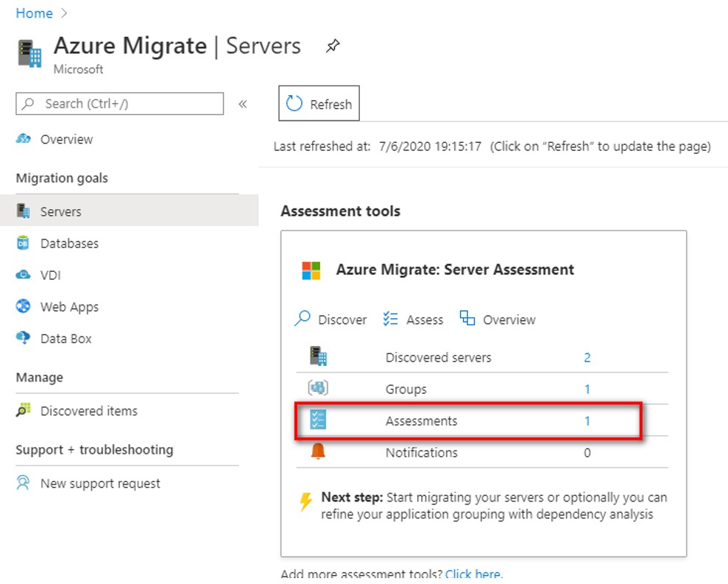The image size is (728, 584).
Task: Select Servers under Migration goals
Action: point(129,211)
